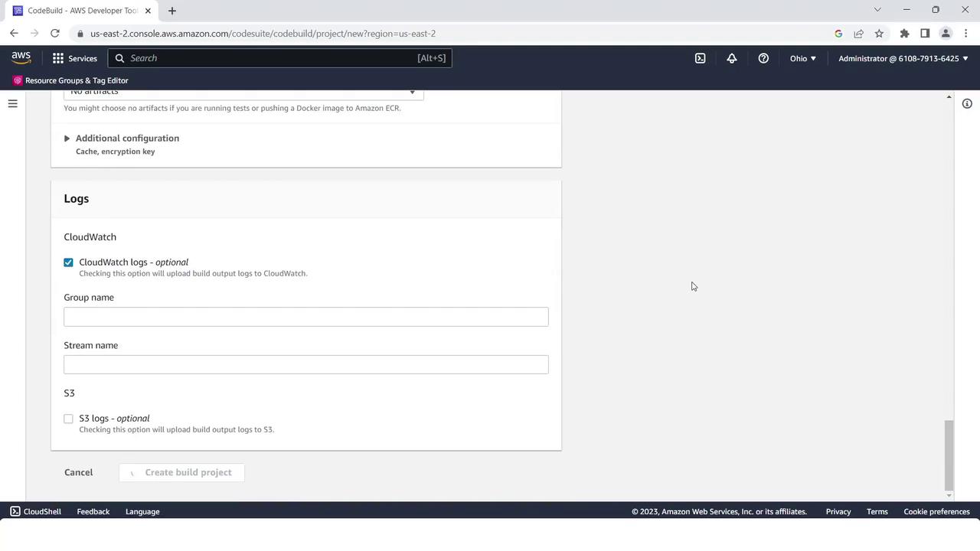Focus the Group name input field
Viewport: 980px width, 551px height.
pyautogui.click(x=306, y=317)
